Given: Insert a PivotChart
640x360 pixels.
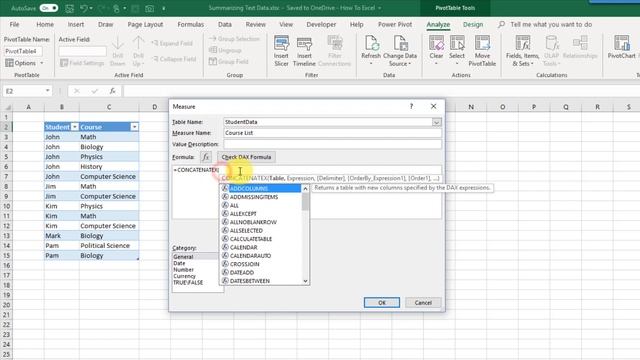Looking at the screenshot, I should [622, 47].
